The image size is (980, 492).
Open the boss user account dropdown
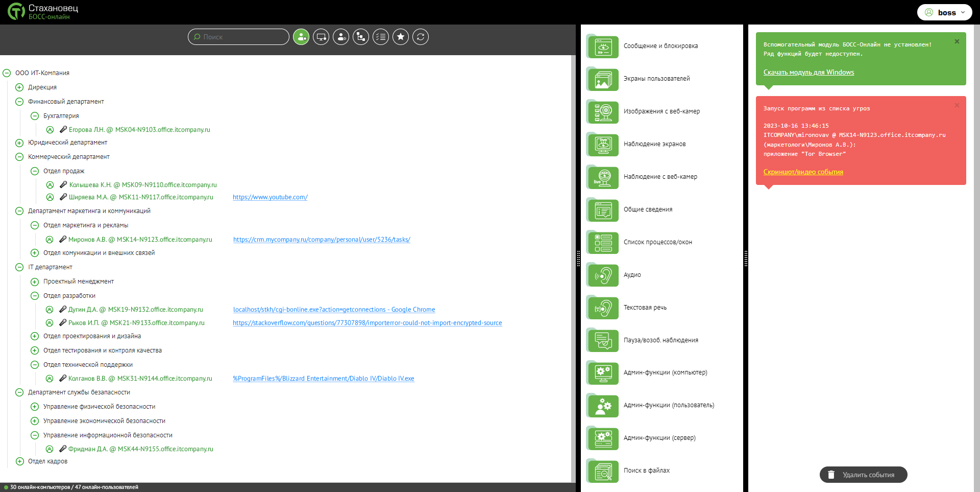[x=944, y=12]
